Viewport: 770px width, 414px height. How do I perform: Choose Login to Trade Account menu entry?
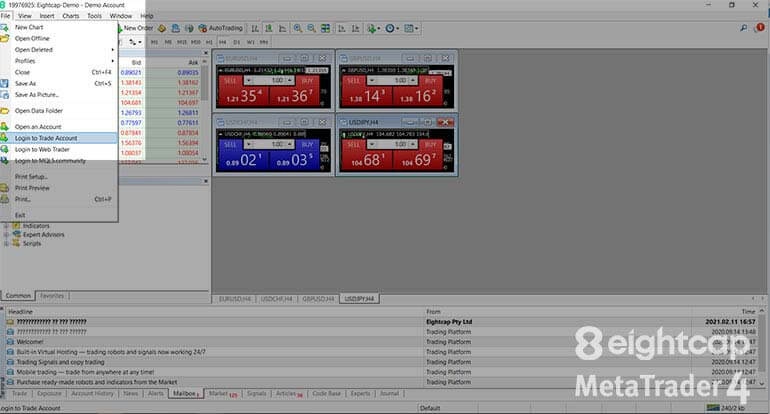click(59, 138)
